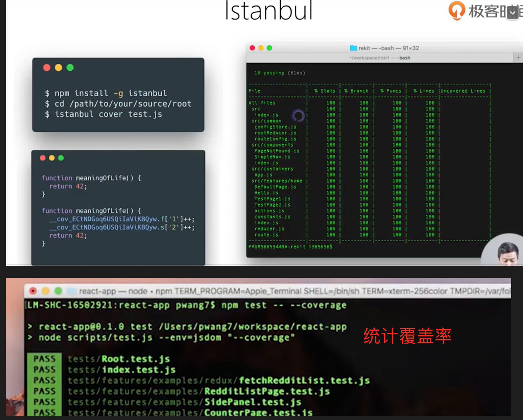The image size is (523, 420).
Task: Click the 'src/components' folder row
Action: pyautogui.click(x=273, y=145)
